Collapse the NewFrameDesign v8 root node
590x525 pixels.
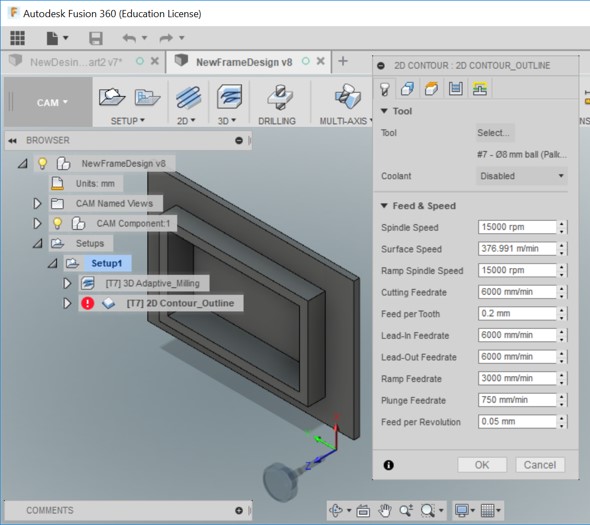23,163
